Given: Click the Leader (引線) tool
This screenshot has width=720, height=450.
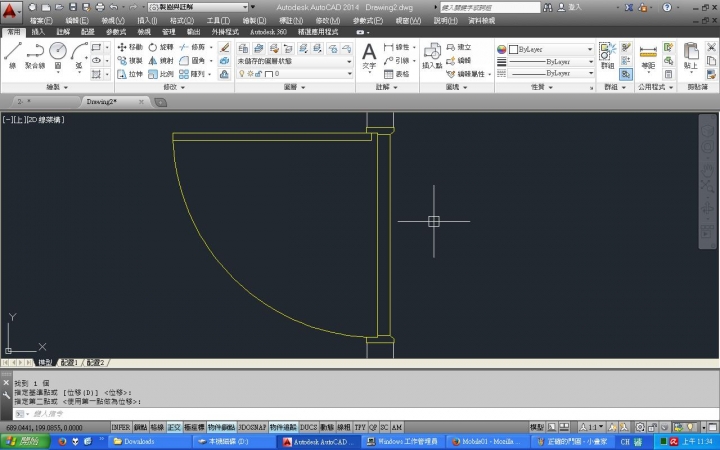Looking at the screenshot, I should pyautogui.click(x=397, y=61).
